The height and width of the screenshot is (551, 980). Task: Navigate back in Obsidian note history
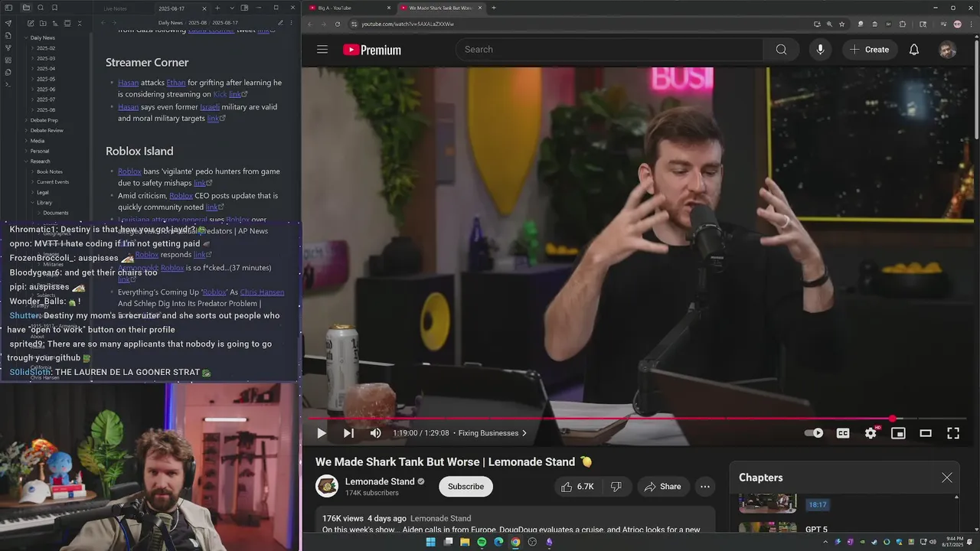[x=103, y=23]
